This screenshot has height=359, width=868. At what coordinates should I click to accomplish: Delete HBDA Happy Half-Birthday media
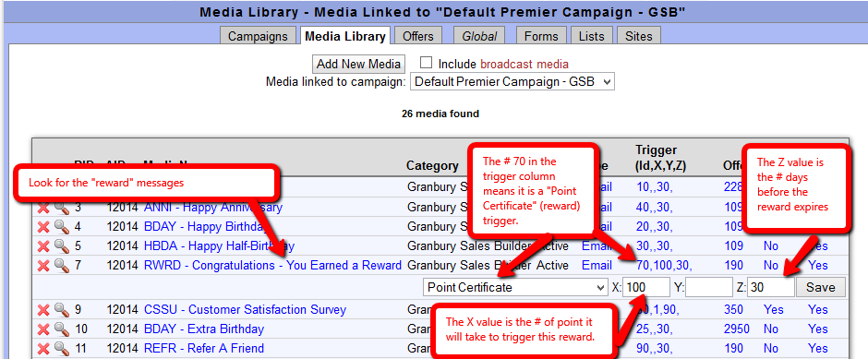(x=43, y=246)
